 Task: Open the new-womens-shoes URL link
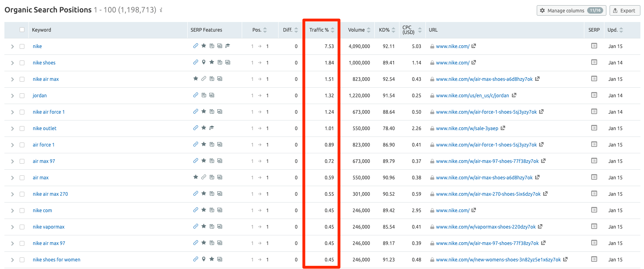[x=498, y=260]
